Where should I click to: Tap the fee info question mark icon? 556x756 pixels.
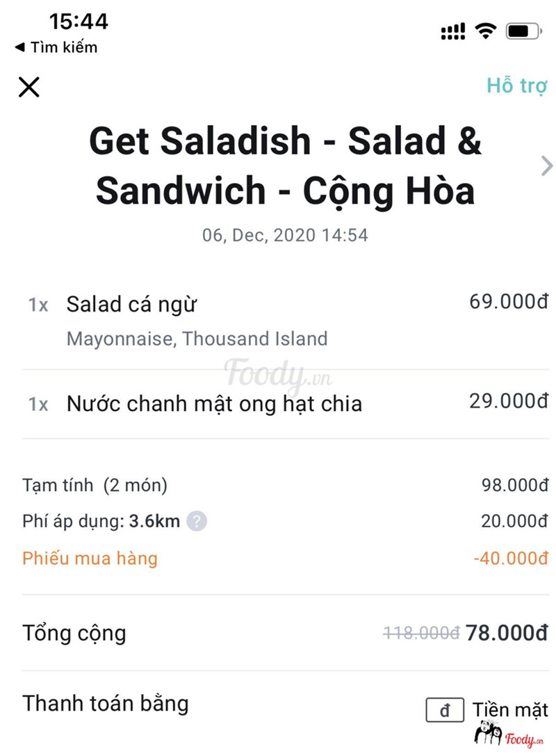[197, 521]
